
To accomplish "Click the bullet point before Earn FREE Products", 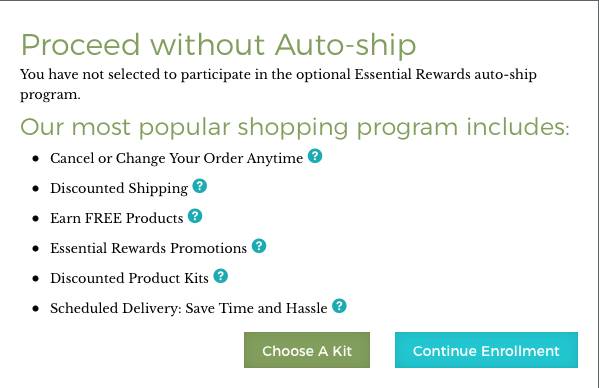I will pyautogui.click(x=36, y=218).
